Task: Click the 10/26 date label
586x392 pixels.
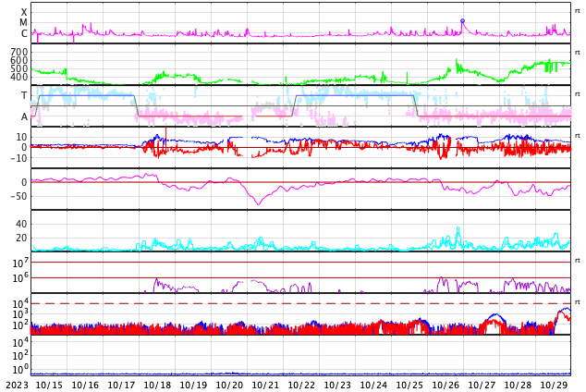Action: coord(446,386)
